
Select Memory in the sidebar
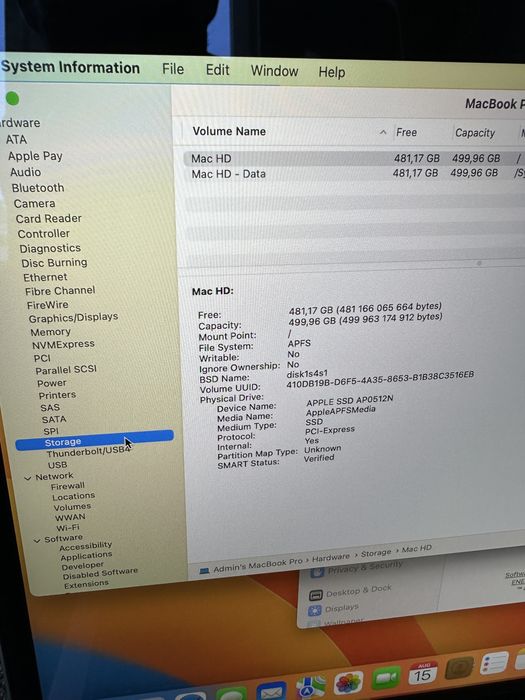tap(50, 332)
